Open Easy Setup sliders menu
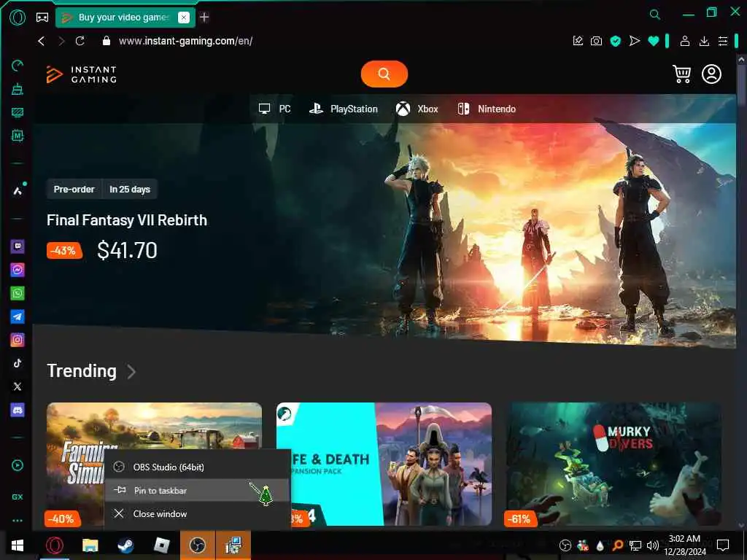The width and height of the screenshot is (747, 560). click(x=723, y=41)
